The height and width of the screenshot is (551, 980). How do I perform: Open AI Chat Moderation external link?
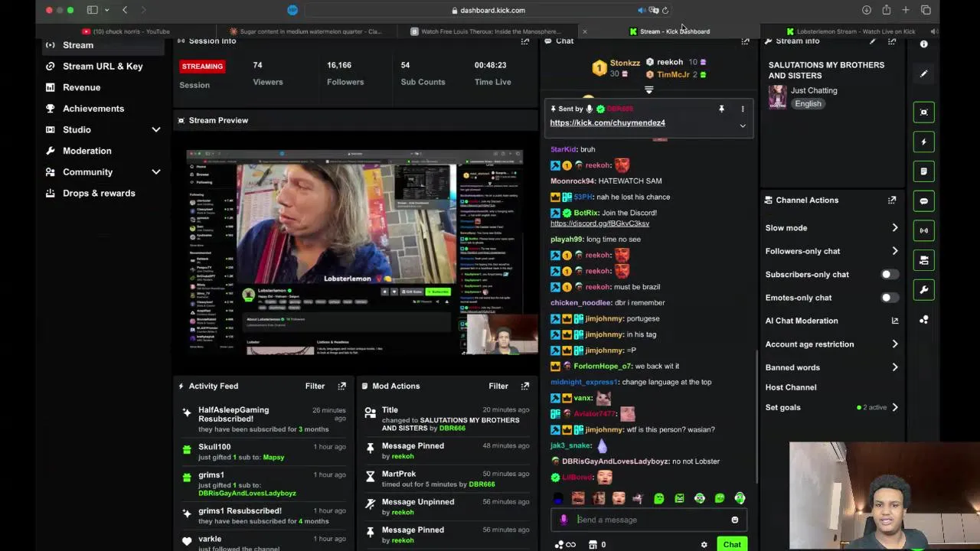(x=894, y=321)
